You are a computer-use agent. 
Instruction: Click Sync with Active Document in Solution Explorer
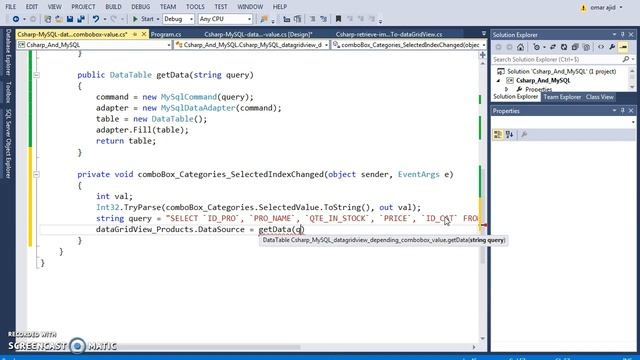click(553, 47)
